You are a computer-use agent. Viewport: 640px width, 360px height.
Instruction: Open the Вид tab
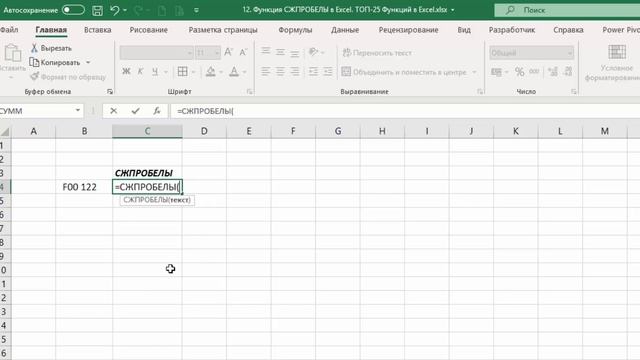point(464,30)
